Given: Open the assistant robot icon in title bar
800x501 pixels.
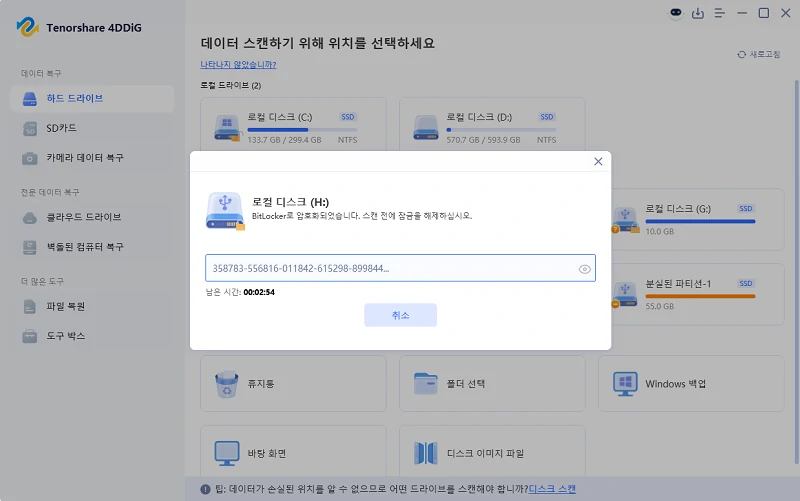Looking at the screenshot, I should [676, 13].
